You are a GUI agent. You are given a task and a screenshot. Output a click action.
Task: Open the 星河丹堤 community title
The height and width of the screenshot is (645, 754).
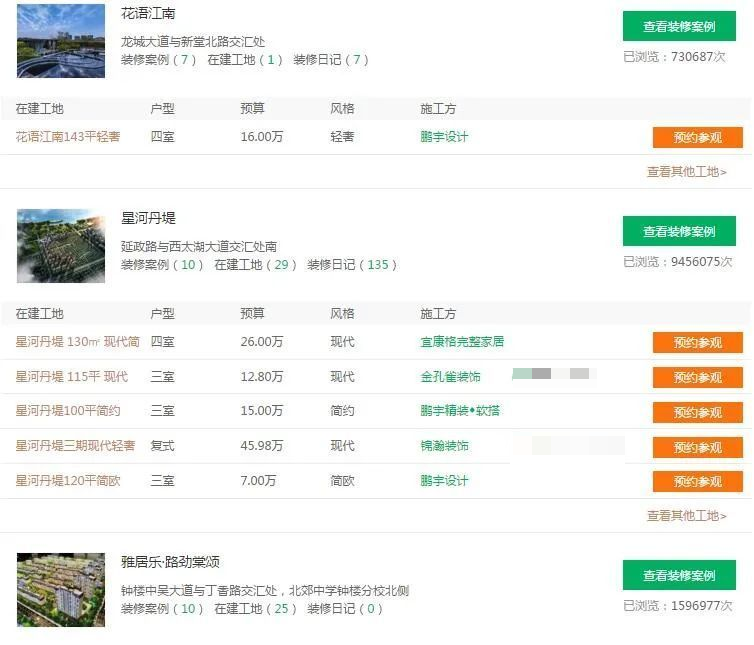click(x=148, y=218)
